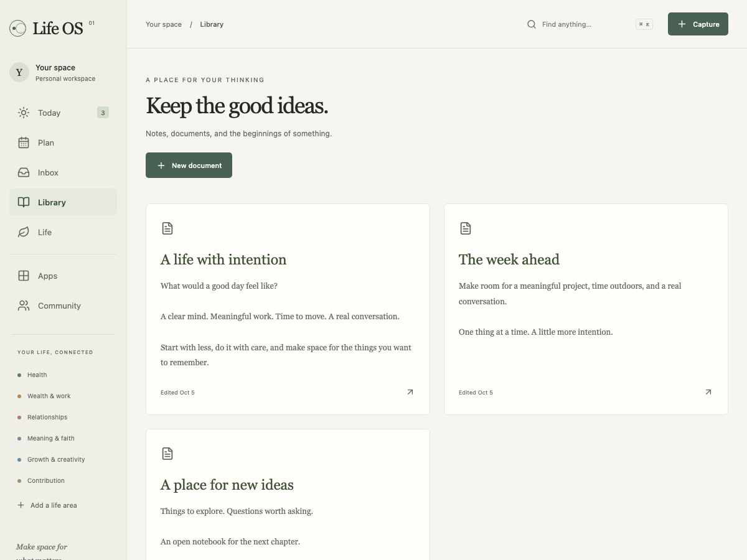The width and height of the screenshot is (747, 560).
Task: Select Community in the sidebar
Action: (63, 306)
